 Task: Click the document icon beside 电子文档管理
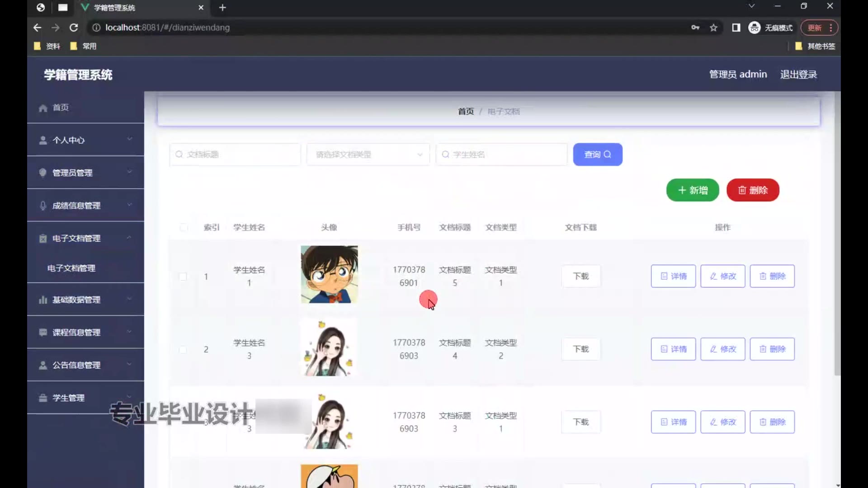(x=43, y=239)
